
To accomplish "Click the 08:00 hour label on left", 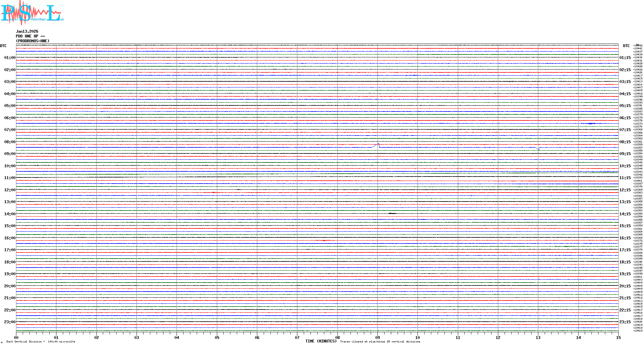I will click(x=10, y=142).
